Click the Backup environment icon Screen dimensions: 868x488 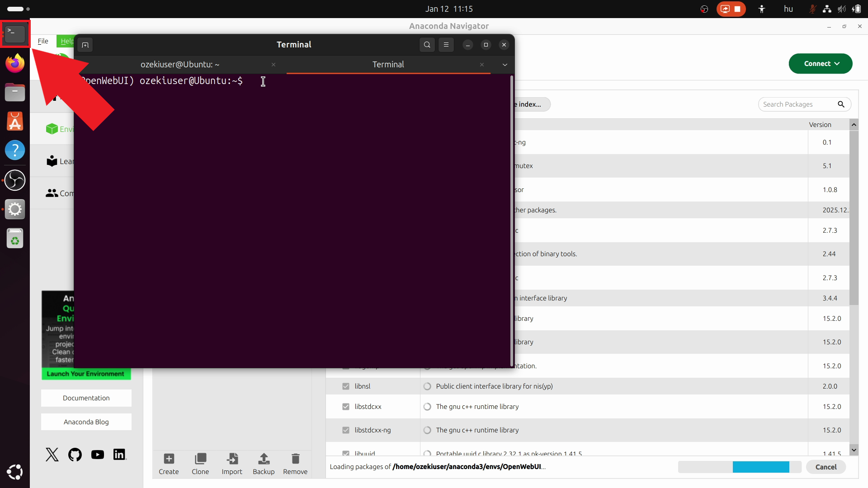pos(264,459)
